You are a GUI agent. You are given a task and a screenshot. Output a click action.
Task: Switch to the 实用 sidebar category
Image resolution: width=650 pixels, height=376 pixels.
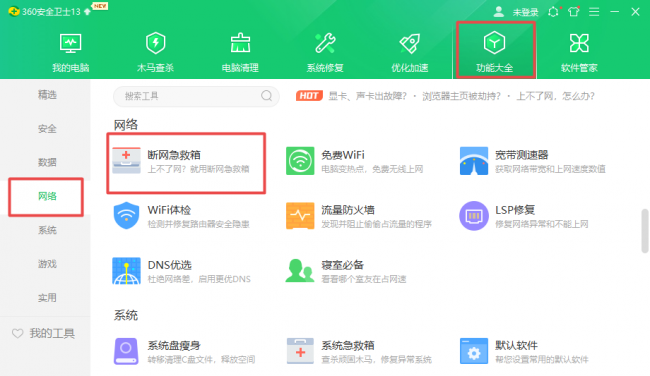(x=47, y=298)
